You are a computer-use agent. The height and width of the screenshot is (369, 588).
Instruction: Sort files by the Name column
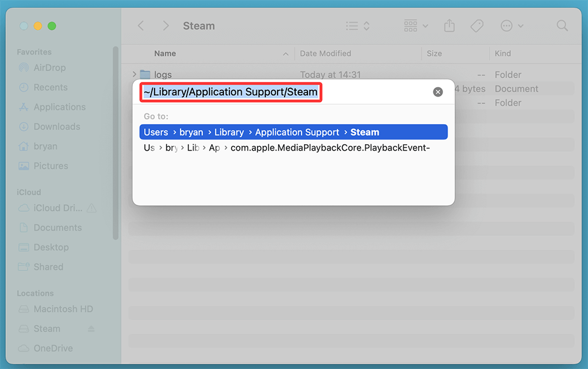tap(165, 54)
